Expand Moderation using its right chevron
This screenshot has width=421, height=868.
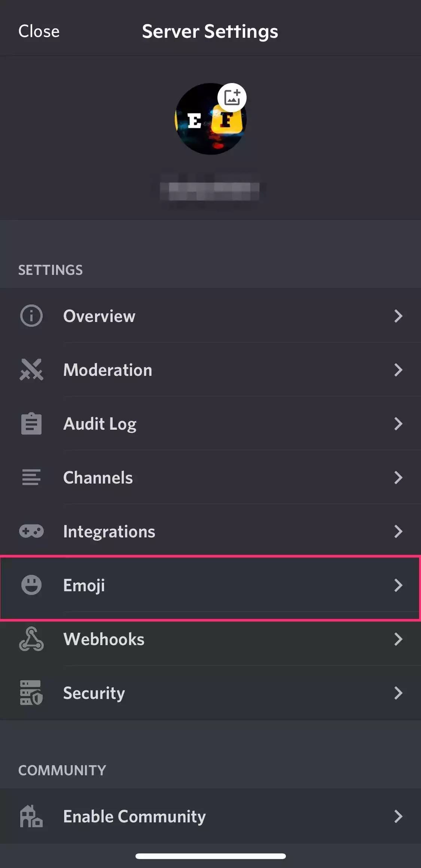click(398, 370)
